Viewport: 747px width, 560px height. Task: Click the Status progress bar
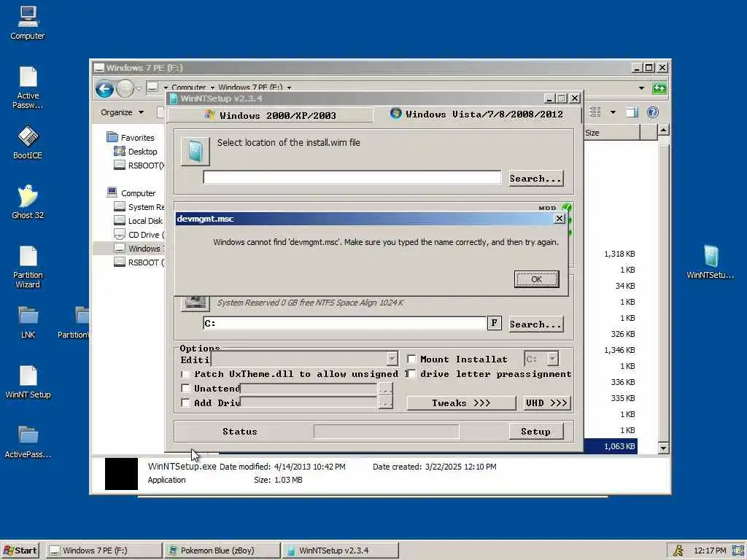point(387,432)
